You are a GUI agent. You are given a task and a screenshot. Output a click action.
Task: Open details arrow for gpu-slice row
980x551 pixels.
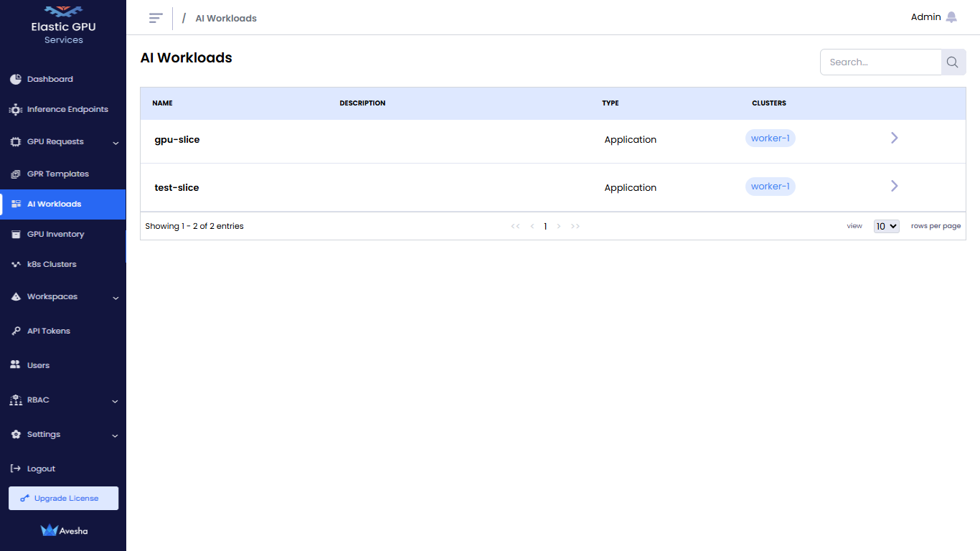894,138
